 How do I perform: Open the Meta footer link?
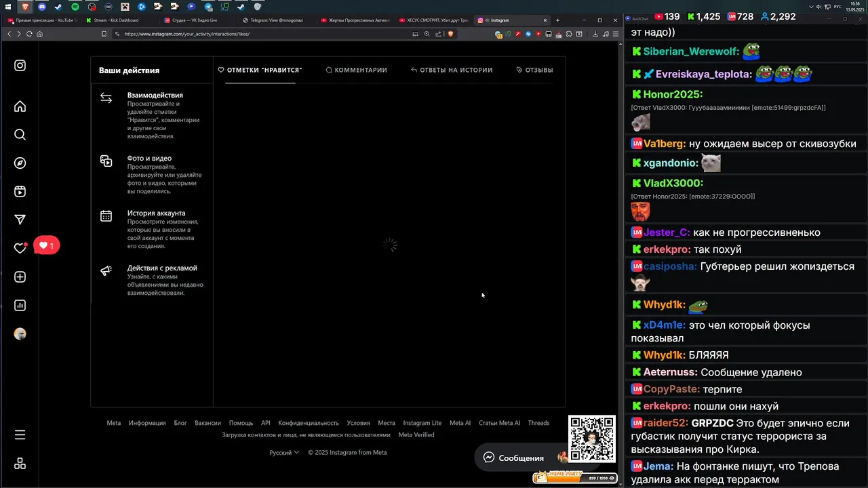[114, 423]
